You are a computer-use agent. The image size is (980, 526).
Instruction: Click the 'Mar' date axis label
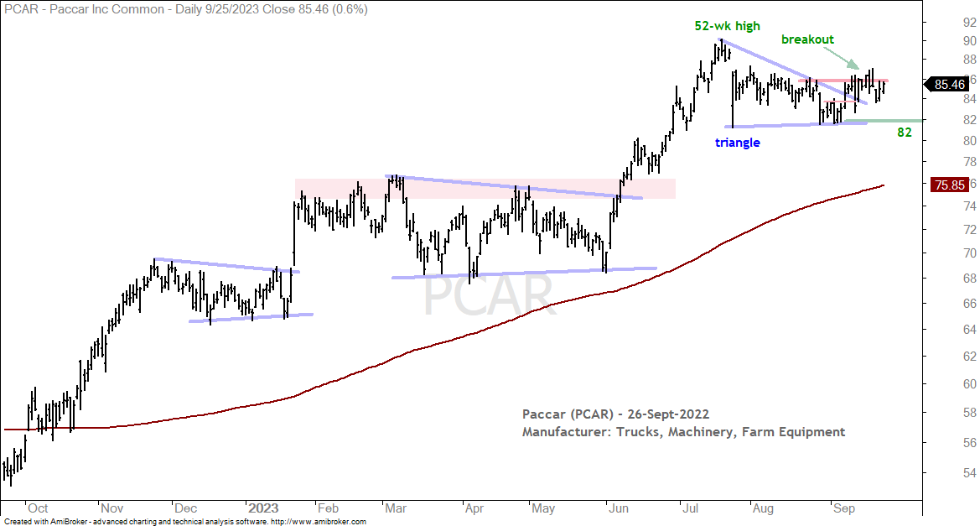coord(396,508)
